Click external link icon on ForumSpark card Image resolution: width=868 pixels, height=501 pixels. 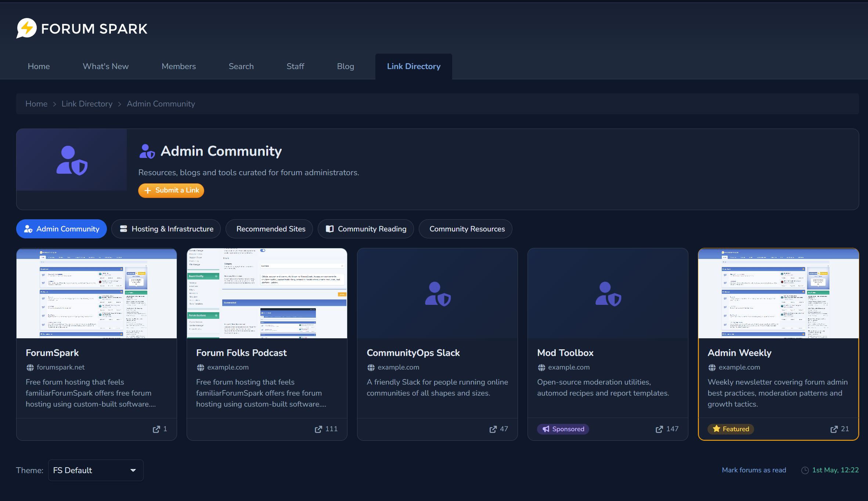[156, 429]
